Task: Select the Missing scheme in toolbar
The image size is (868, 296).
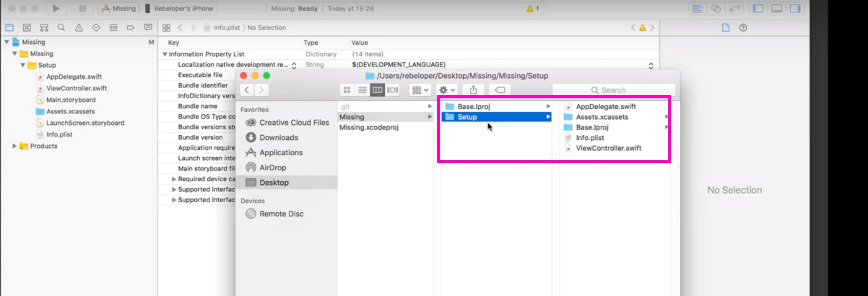Action: tap(119, 8)
